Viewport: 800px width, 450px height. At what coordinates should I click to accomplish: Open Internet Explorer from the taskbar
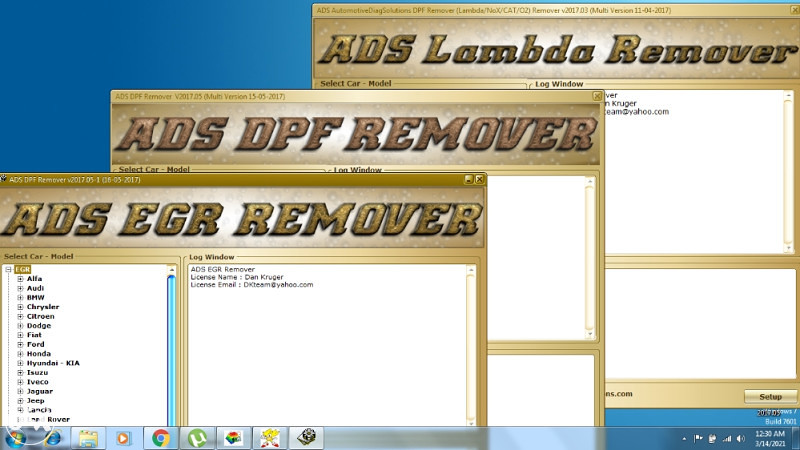tap(53, 438)
